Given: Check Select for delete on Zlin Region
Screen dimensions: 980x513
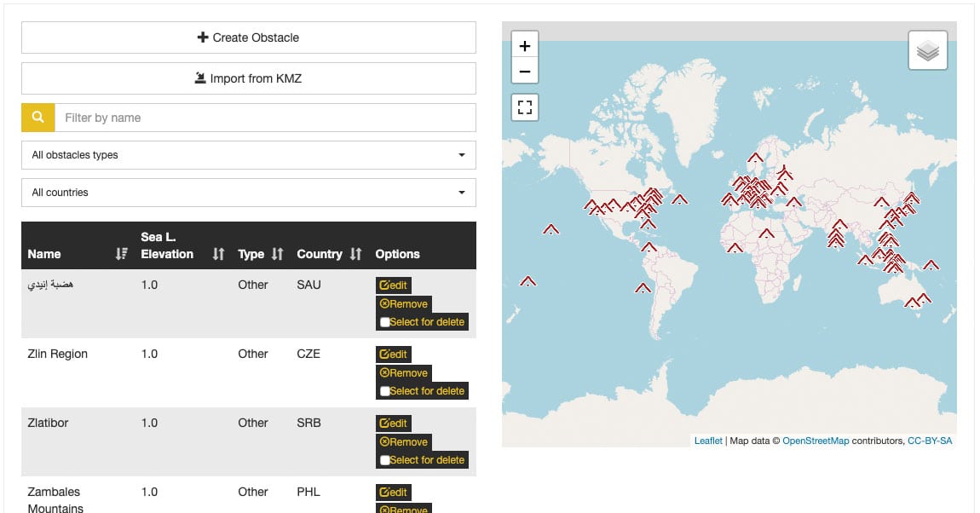Looking at the screenshot, I should pos(385,390).
